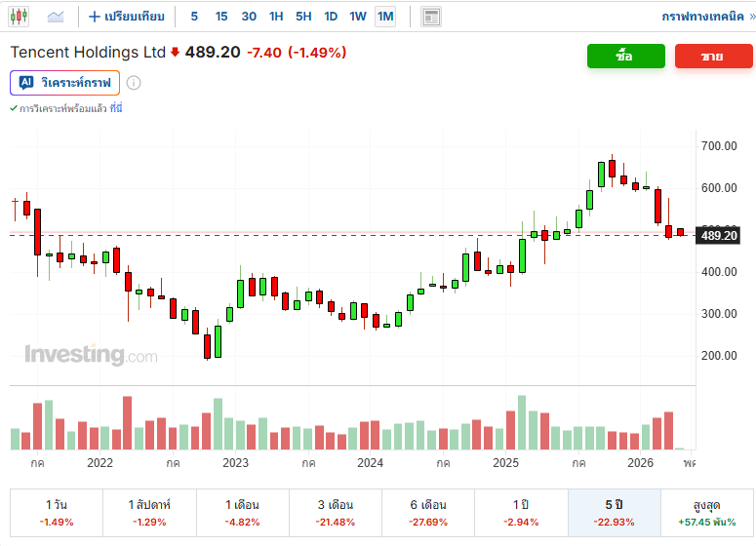Viewport: 756px width, 546px height.
Task: Click the red down arrow next to price
Action: (x=175, y=52)
